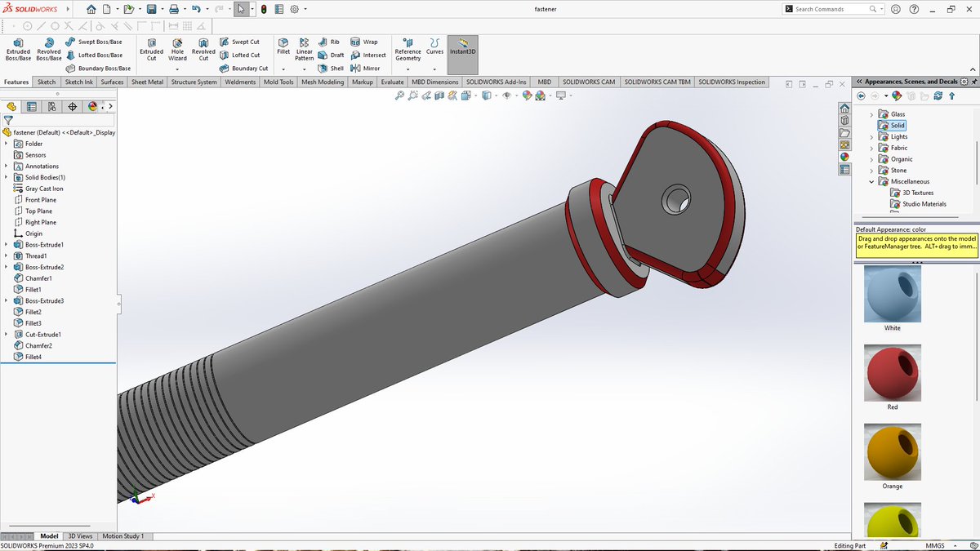Collapse the Miscellaneous folder
Image resolution: width=980 pixels, height=551 pixels.
click(x=871, y=181)
